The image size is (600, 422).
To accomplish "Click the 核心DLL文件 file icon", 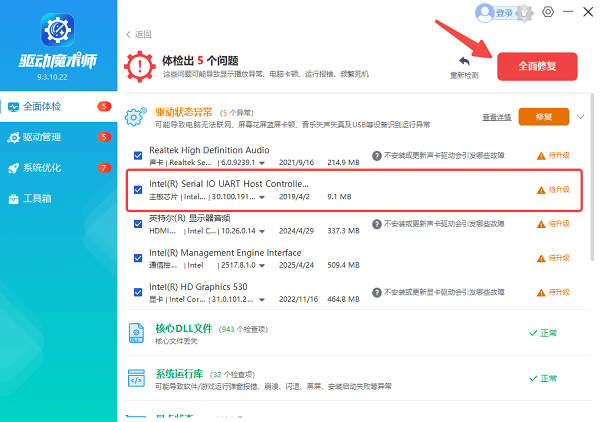I will 136,333.
